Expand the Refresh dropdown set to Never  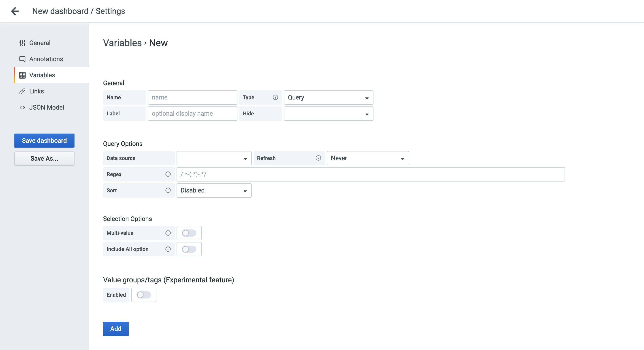pos(367,158)
